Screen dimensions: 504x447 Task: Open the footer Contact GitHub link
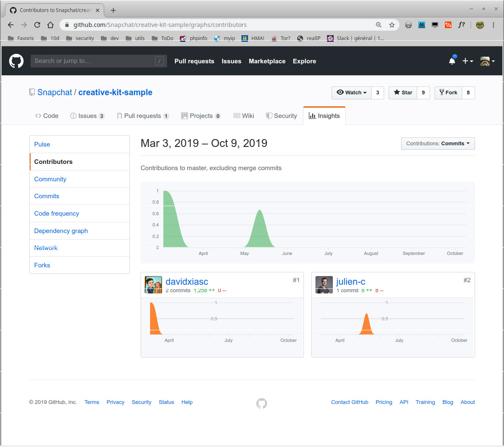(x=350, y=402)
